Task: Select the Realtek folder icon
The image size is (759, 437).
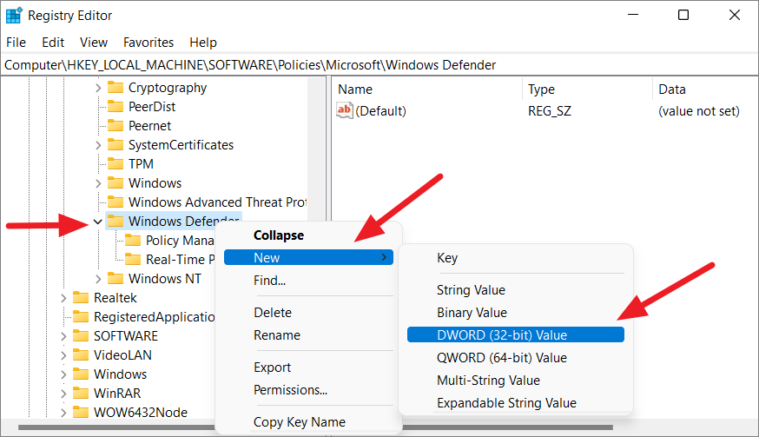Action: (80, 298)
